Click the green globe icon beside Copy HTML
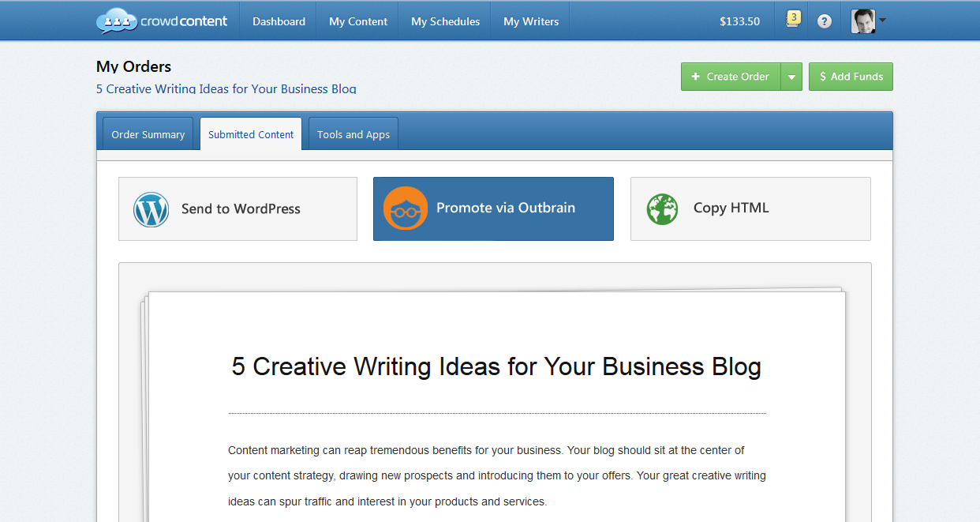 click(662, 208)
